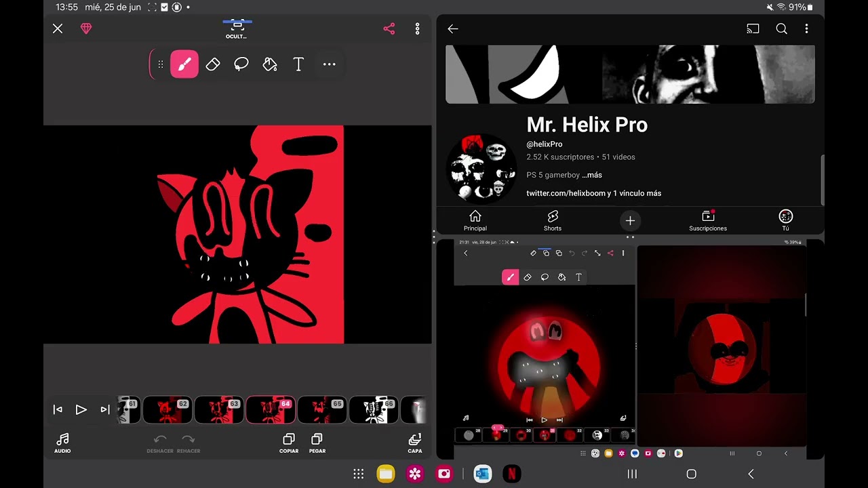Screen dimensions: 868x488
Task: Tap the Mr. Helix Pro channel banner
Action: click(x=630, y=75)
